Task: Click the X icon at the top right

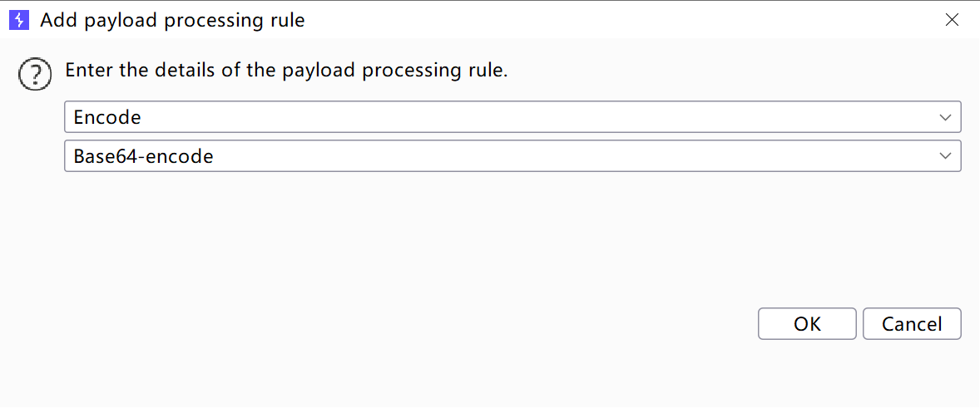Action: 952,20
